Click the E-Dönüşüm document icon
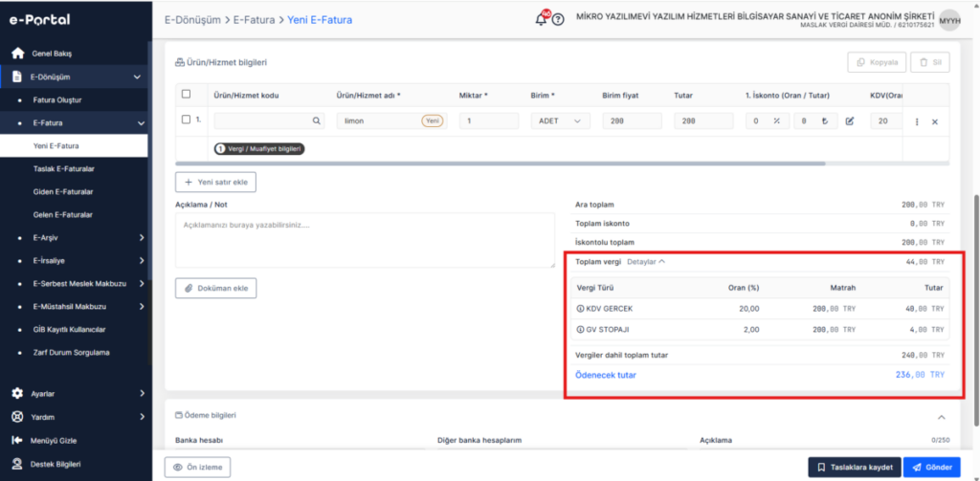The width and height of the screenshot is (980, 481). coord(17,77)
